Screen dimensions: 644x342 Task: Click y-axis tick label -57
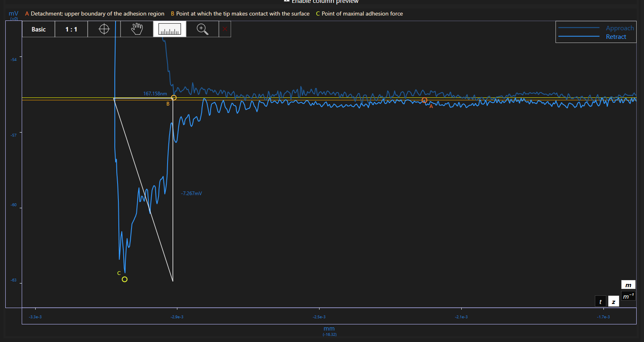tap(14, 135)
